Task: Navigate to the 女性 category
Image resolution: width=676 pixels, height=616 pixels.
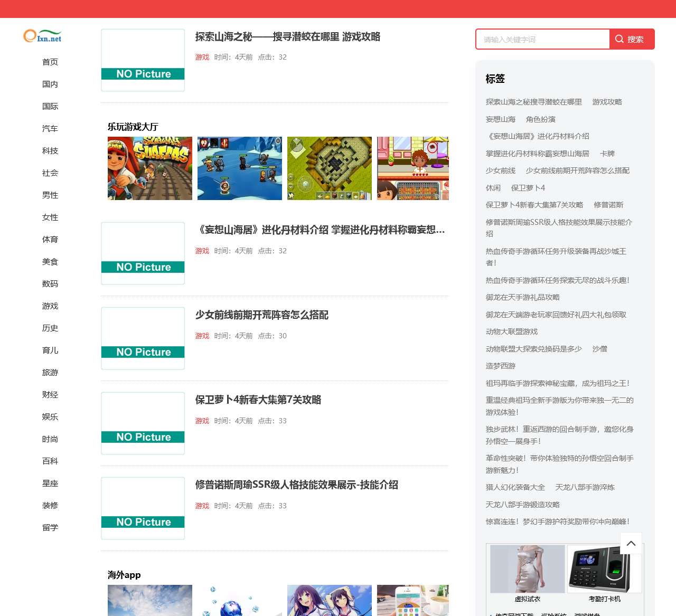Action: point(50,217)
